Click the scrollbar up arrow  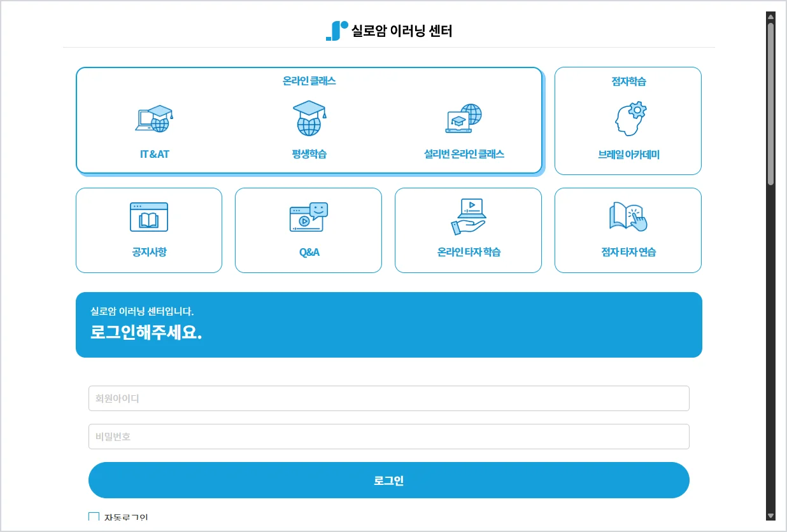pyautogui.click(x=770, y=17)
